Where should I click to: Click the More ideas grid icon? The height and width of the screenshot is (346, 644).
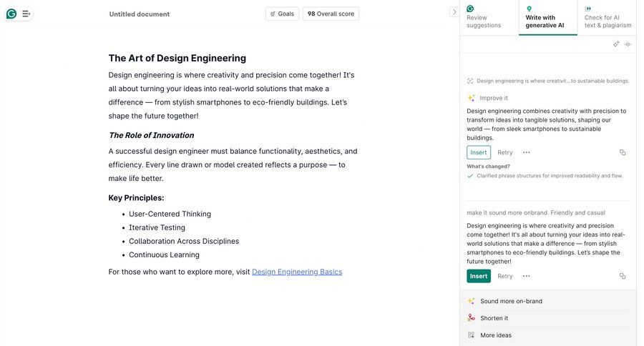471,335
